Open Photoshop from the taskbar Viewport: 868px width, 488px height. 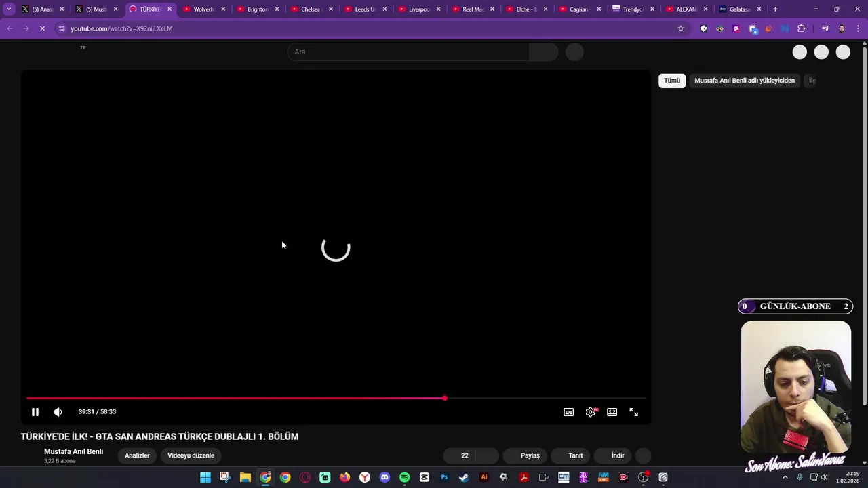tap(444, 477)
